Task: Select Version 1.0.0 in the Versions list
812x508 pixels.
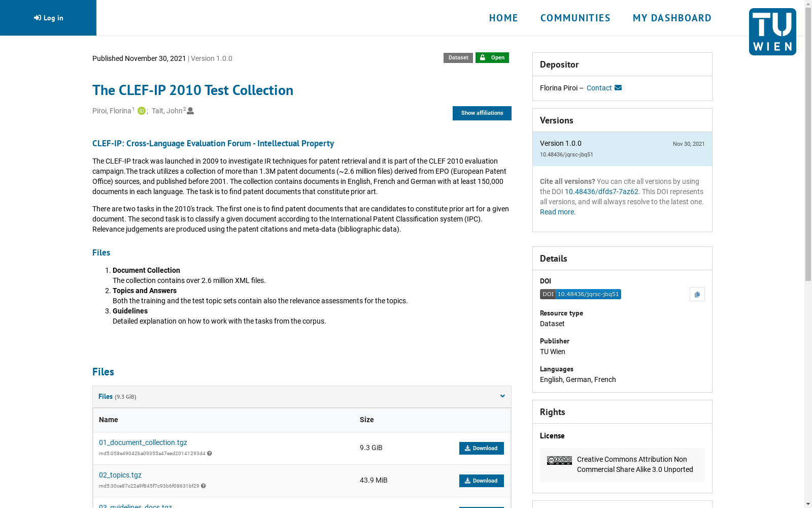Action: (x=622, y=149)
